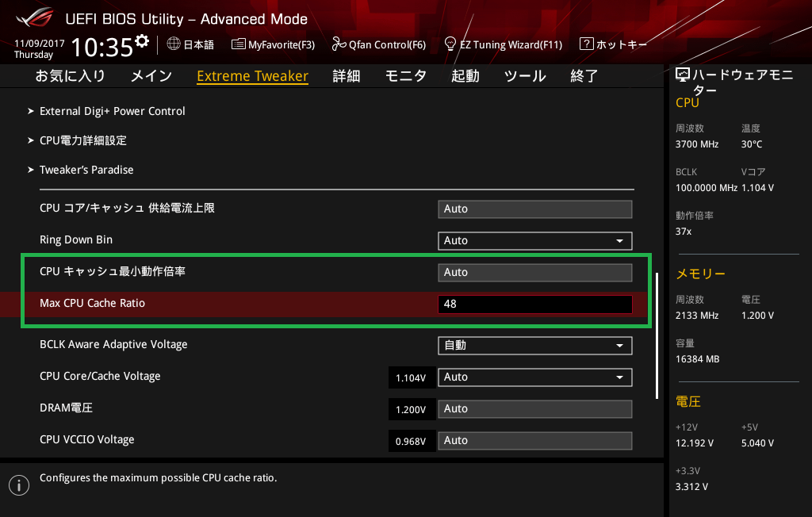Select the CPU Core/Cache Voltage label
Screen dimensions: 812x517
coord(100,376)
